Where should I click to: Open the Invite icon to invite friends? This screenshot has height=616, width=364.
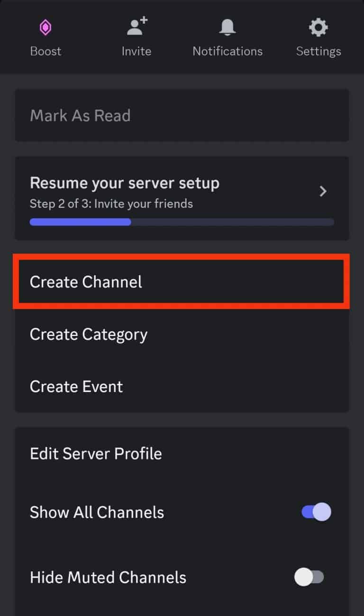click(x=136, y=27)
